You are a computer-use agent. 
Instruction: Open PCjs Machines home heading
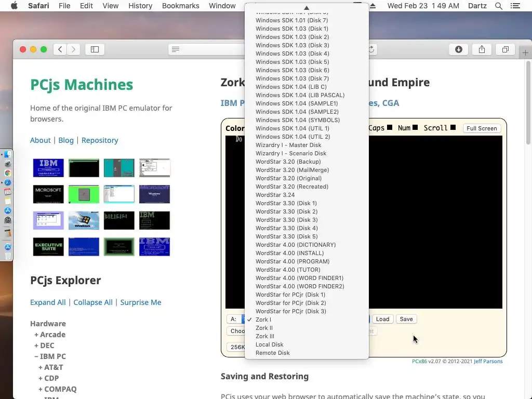click(x=82, y=85)
